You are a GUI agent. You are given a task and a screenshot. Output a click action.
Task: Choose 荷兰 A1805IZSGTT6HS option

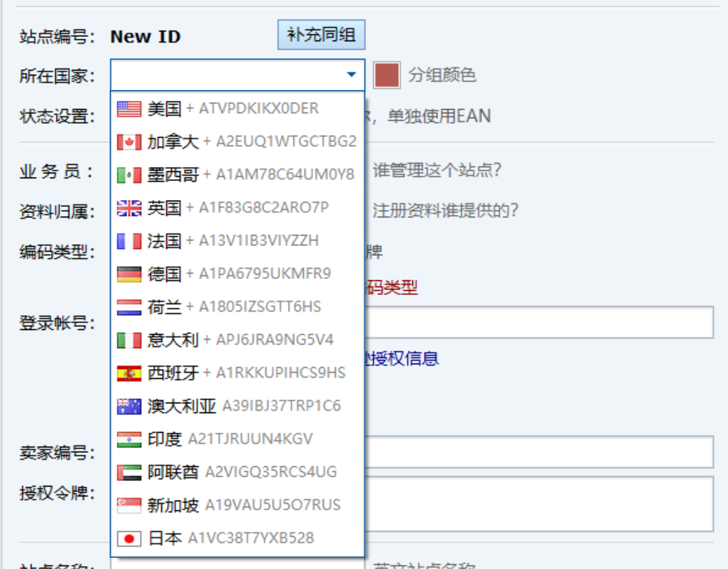point(235,307)
